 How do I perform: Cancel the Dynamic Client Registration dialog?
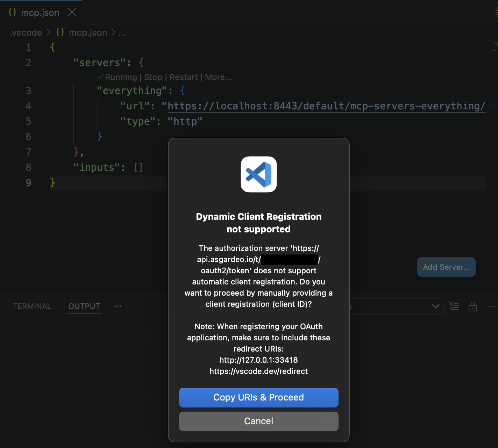pos(258,421)
